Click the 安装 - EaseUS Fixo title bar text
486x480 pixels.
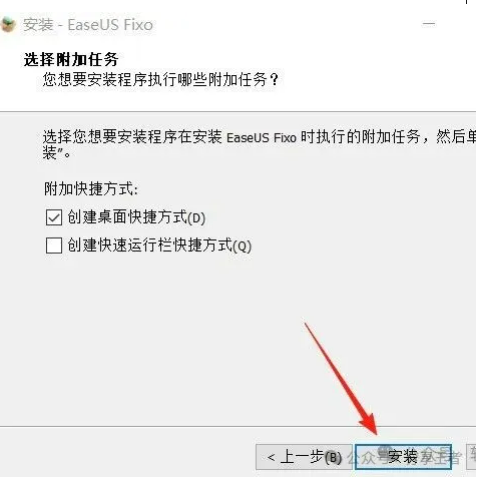[88, 25]
